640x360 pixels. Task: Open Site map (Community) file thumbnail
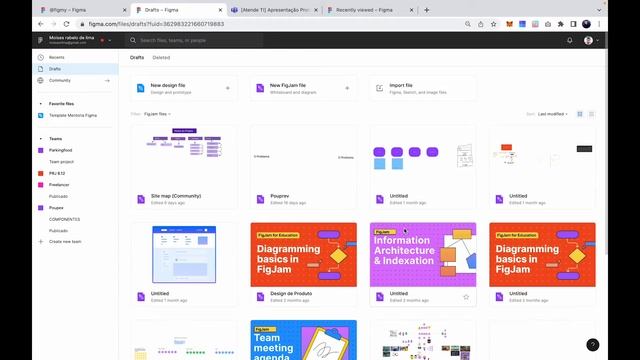pyautogui.click(x=184, y=157)
